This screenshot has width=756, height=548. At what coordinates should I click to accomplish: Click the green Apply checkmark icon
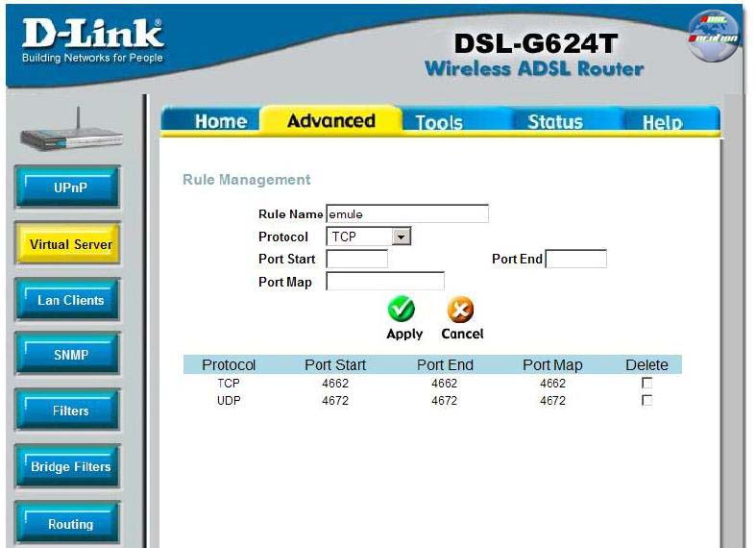coord(402,309)
